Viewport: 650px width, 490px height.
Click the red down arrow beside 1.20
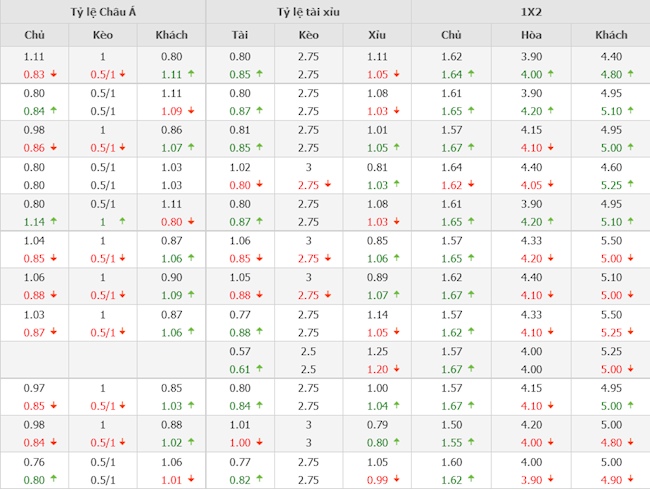click(x=396, y=368)
